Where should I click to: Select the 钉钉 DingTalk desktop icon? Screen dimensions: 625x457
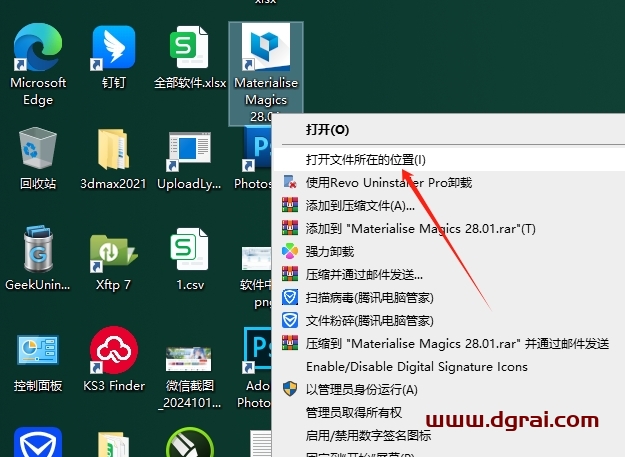[x=114, y=47]
